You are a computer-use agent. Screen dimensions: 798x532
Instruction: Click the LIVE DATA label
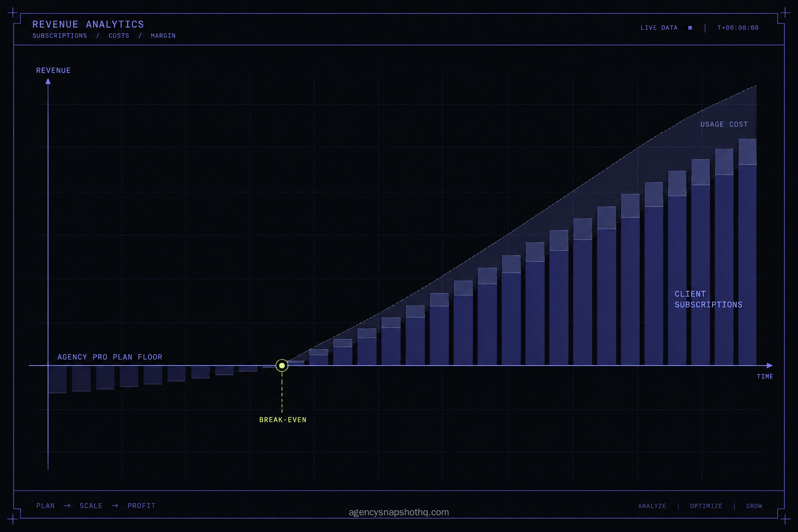[659, 28]
